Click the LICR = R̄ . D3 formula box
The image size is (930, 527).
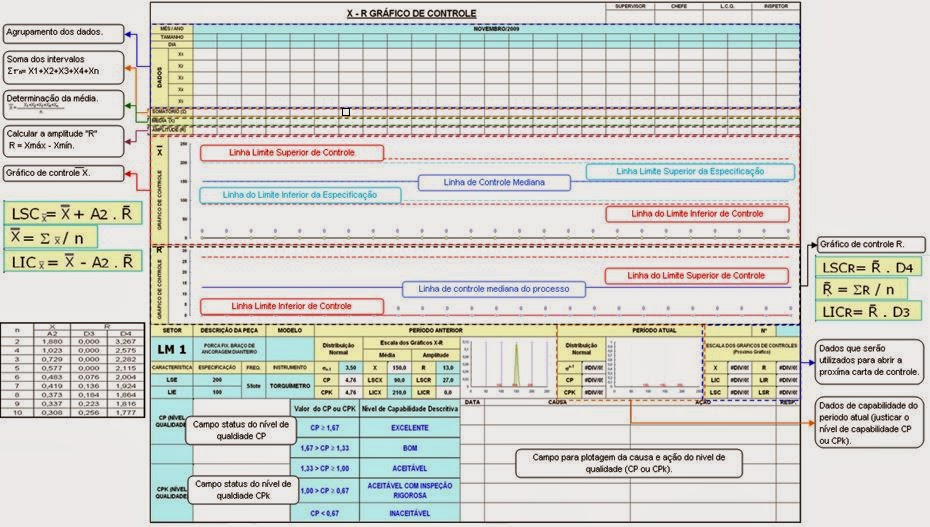(x=868, y=311)
